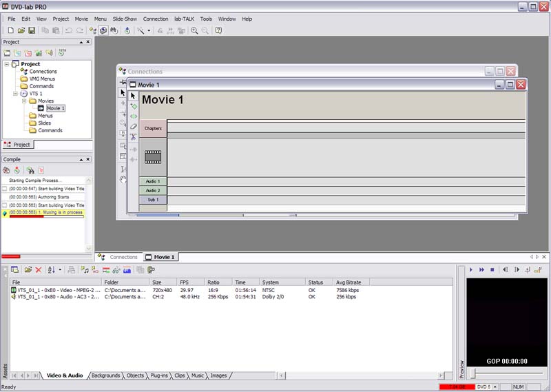Click the filmstrip video track icon
551x392 pixels.
tap(153, 157)
